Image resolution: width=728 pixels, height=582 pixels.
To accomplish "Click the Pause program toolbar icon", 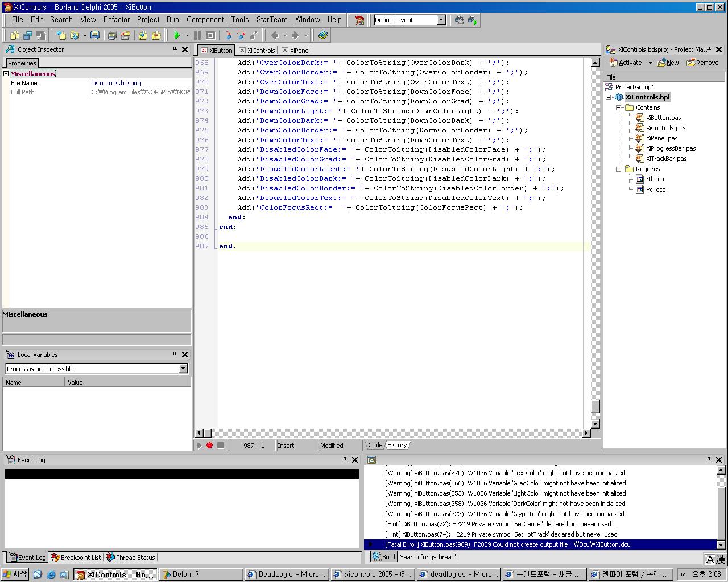I will pyautogui.click(x=197, y=35).
